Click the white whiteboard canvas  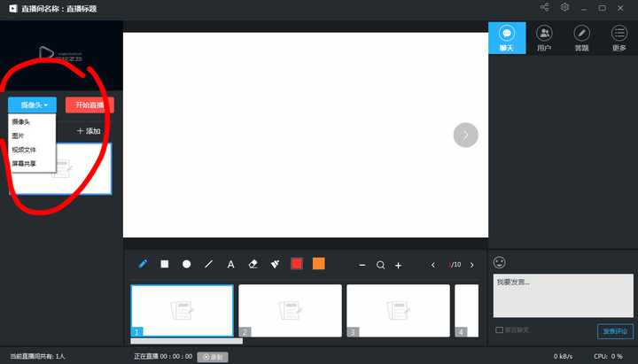coord(306,135)
